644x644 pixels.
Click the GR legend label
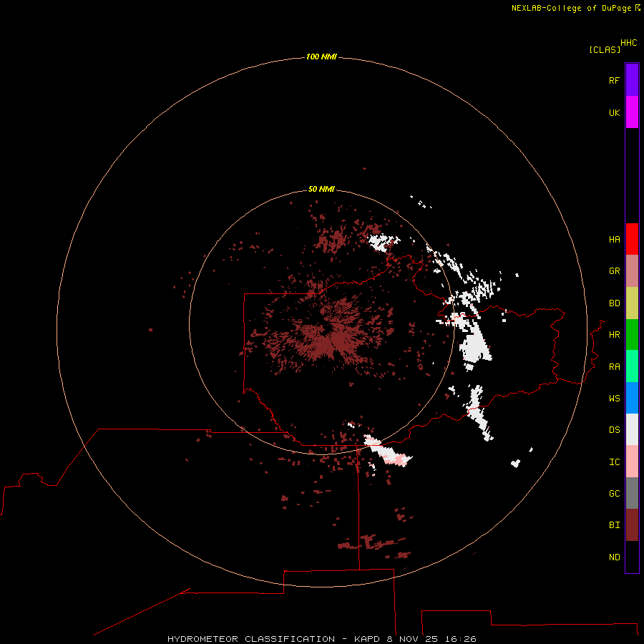pos(614,271)
